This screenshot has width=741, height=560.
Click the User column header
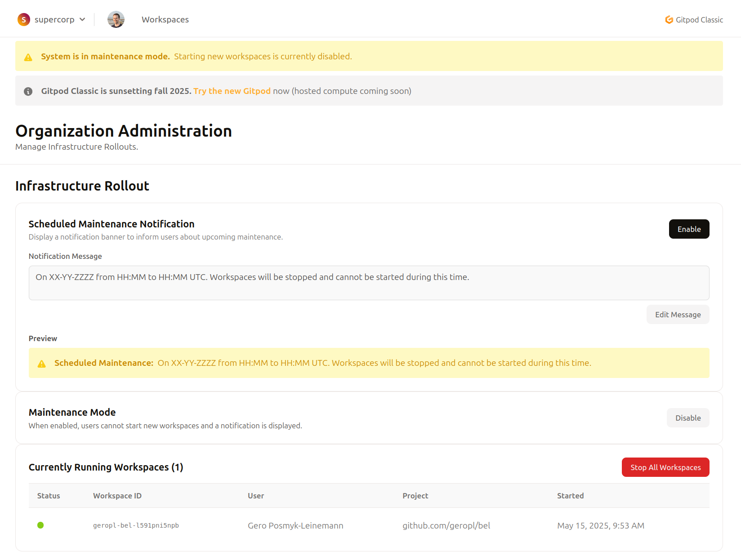point(256,496)
